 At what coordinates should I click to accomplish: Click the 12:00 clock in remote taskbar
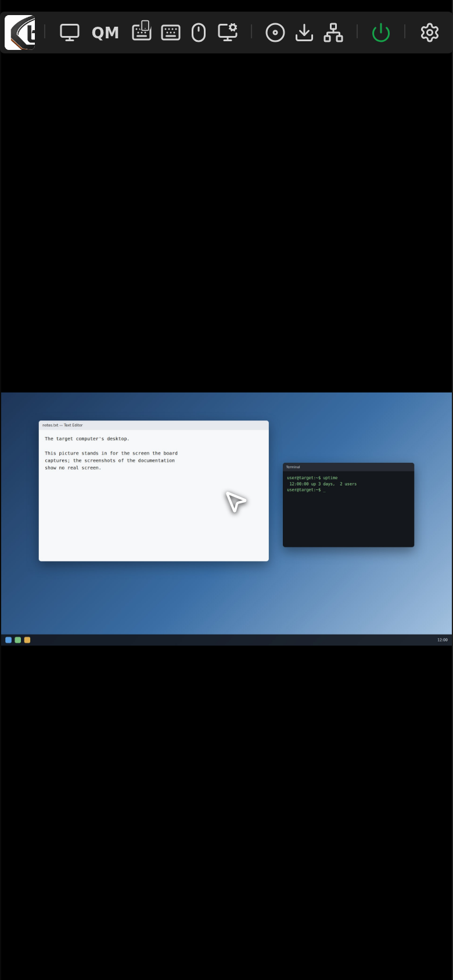point(443,640)
